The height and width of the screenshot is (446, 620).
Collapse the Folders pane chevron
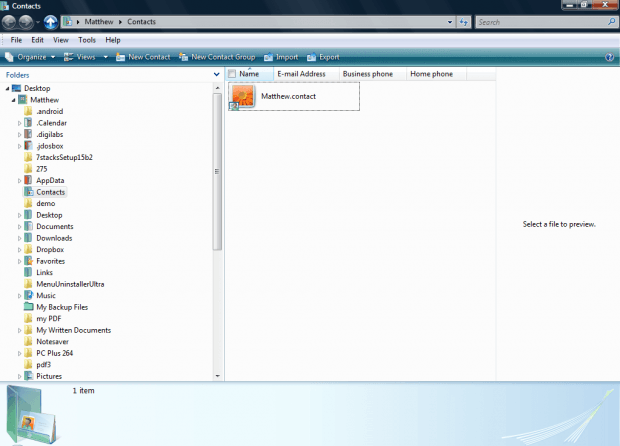(217, 74)
